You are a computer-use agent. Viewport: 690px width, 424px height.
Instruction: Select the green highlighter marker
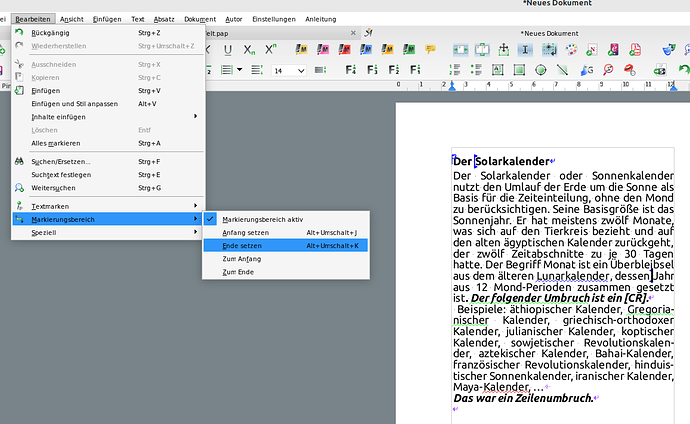pyautogui.click(x=409, y=49)
